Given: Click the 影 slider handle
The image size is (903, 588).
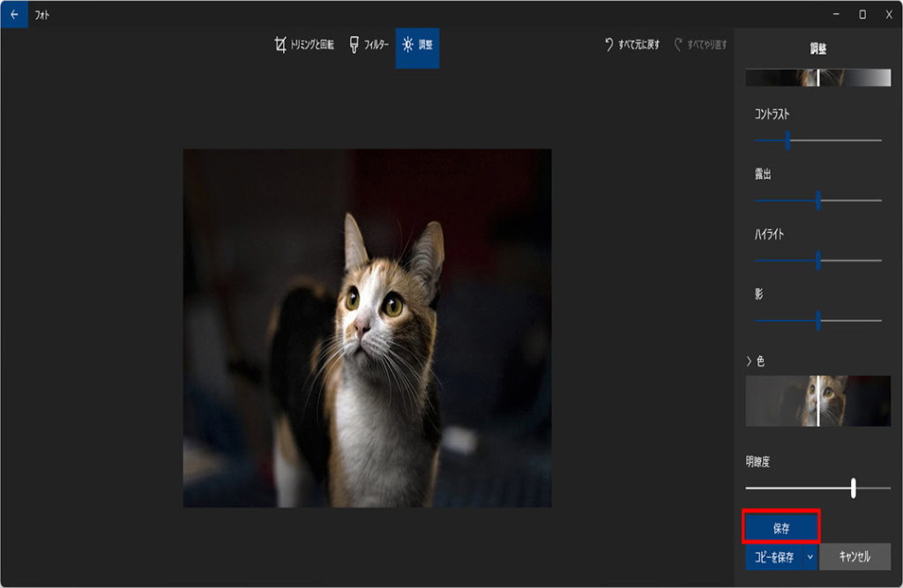Looking at the screenshot, I should [x=818, y=320].
